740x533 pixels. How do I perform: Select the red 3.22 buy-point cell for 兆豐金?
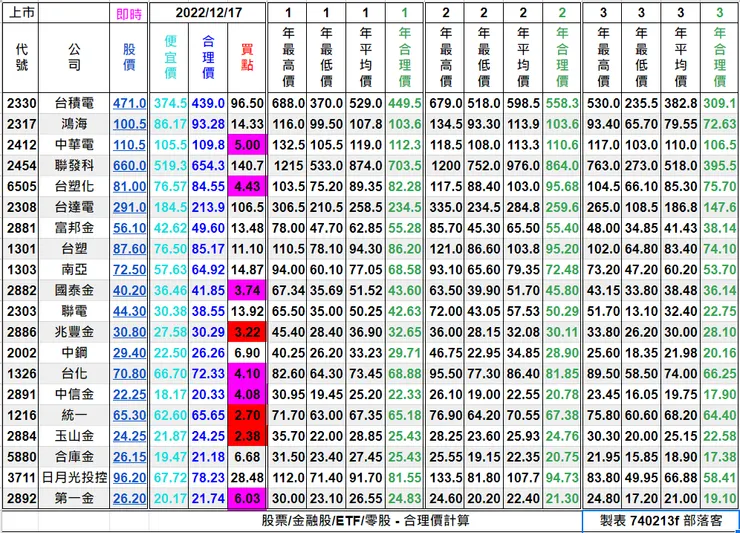[x=247, y=332]
